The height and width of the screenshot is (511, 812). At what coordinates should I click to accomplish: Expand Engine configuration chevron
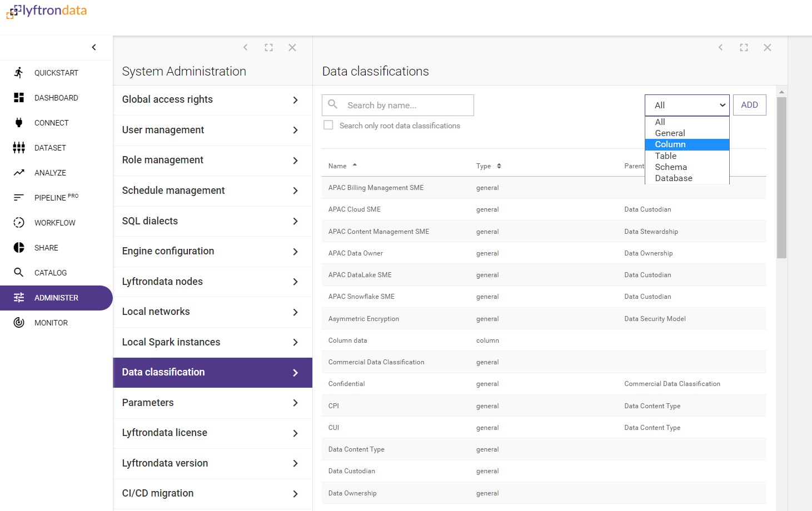tap(296, 252)
